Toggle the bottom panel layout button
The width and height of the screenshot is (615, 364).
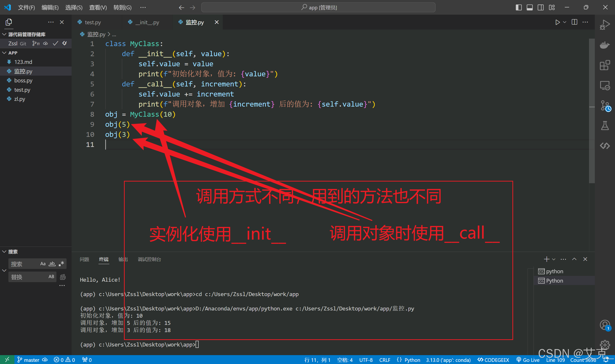click(529, 8)
